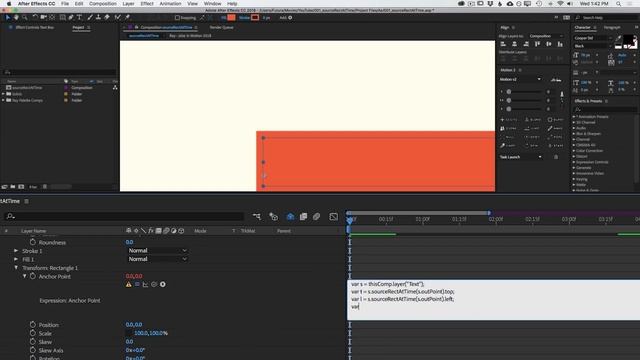
Task: Expand Animation Presets in Effects & Presets
Action: pyautogui.click(x=574, y=117)
